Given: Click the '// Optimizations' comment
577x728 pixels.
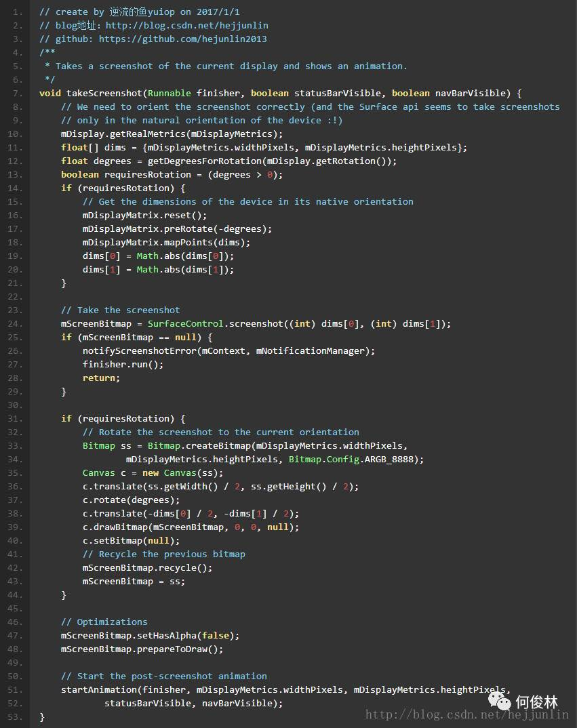Looking at the screenshot, I should (x=104, y=622).
